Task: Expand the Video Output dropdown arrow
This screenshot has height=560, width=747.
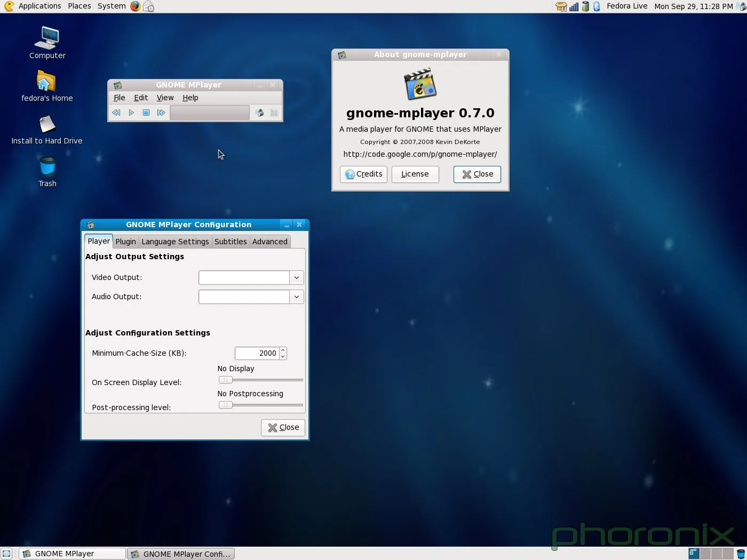Action: 297,277
